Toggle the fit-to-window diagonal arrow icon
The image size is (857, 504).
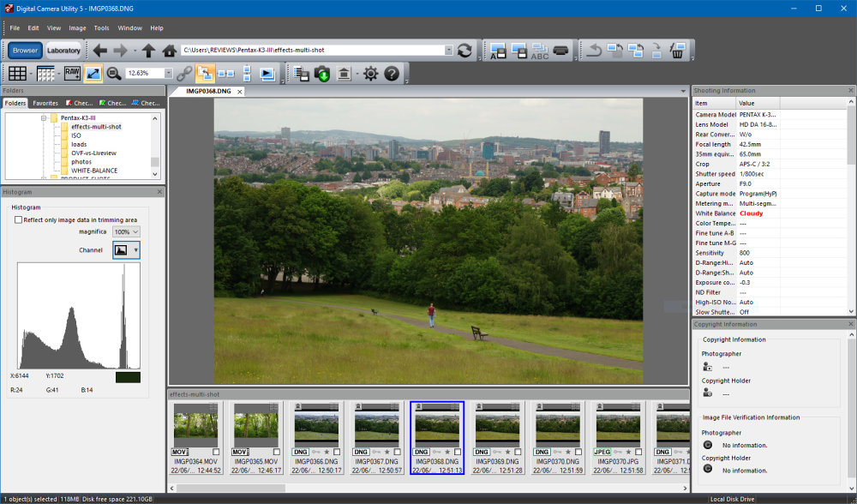(93, 73)
